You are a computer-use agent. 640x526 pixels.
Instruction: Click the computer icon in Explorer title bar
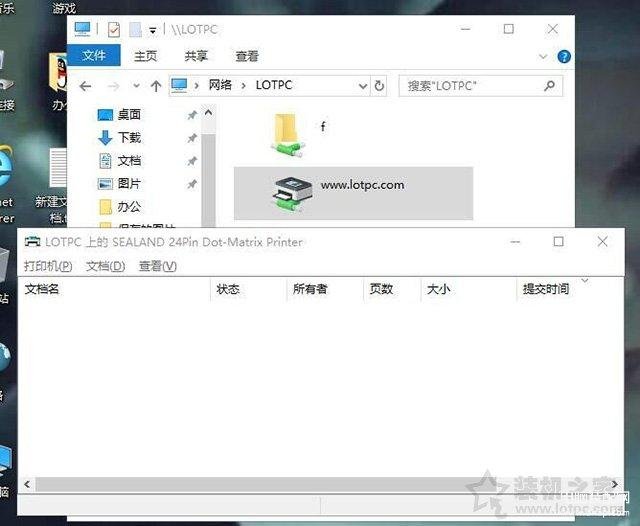click(82, 29)
